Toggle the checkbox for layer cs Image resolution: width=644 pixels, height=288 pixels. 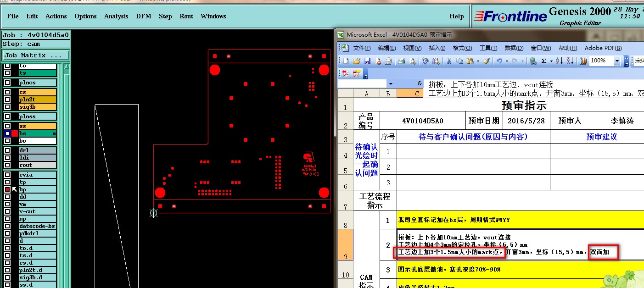[x=7, y=92]
